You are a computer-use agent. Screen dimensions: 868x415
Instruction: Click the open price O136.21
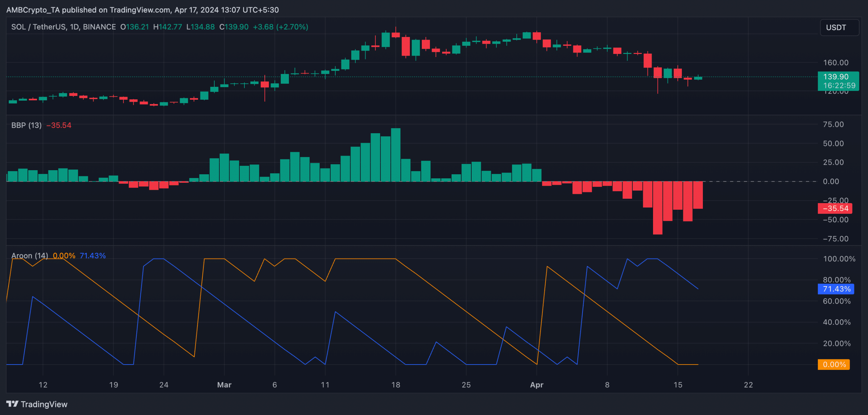click(135, 27)
